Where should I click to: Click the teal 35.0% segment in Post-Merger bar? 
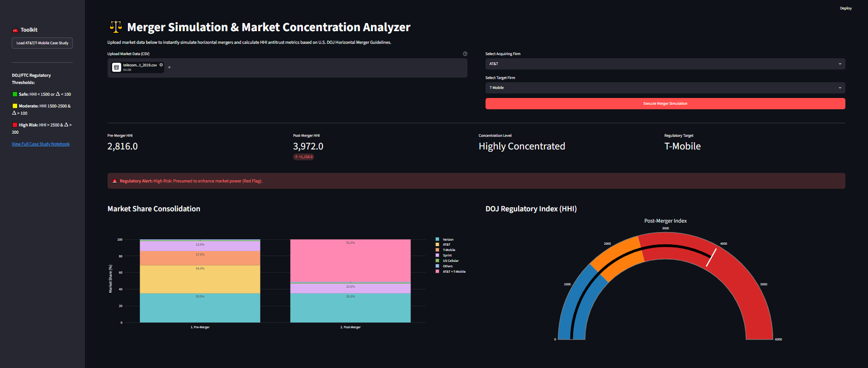[350, 308]
